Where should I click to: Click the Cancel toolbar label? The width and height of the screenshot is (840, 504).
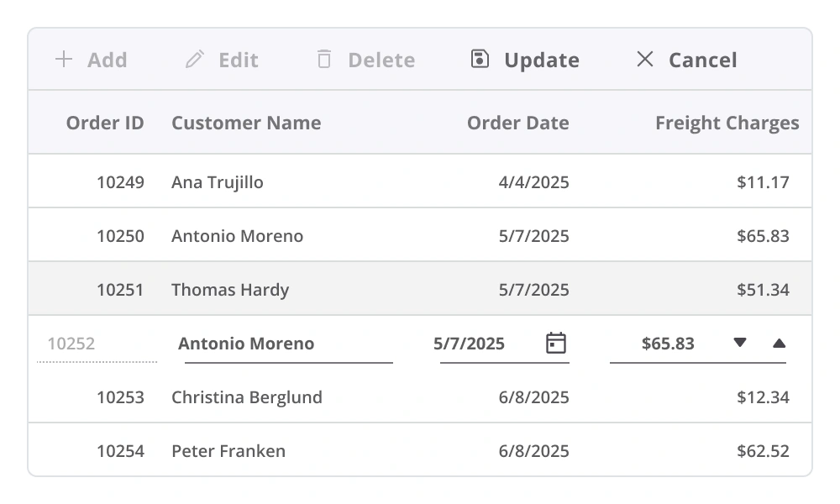point(702,60)
